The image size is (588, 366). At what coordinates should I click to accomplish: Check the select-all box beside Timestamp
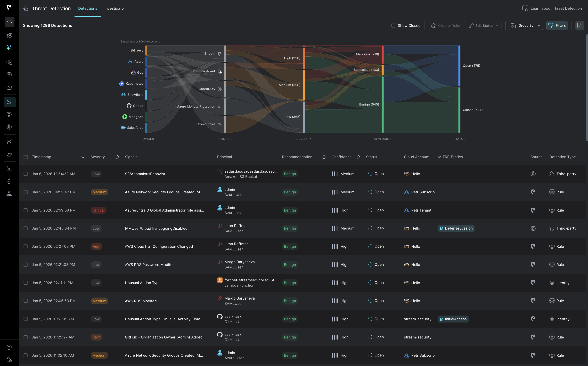pyautogui.click(x=26, y=157)
